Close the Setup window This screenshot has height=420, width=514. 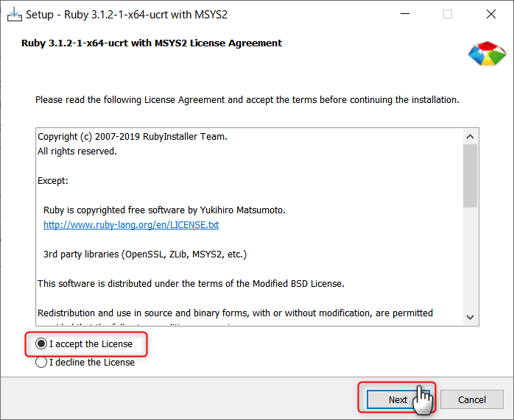491,14
